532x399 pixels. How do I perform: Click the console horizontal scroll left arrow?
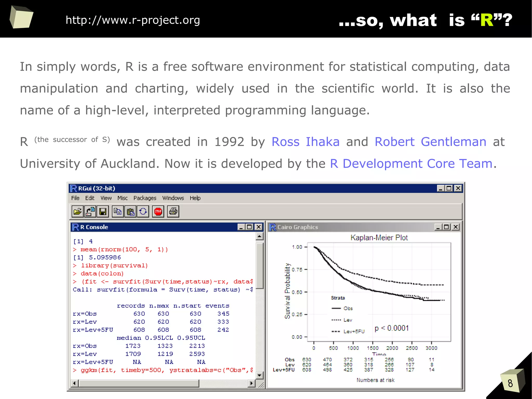(x=75, y=383)
